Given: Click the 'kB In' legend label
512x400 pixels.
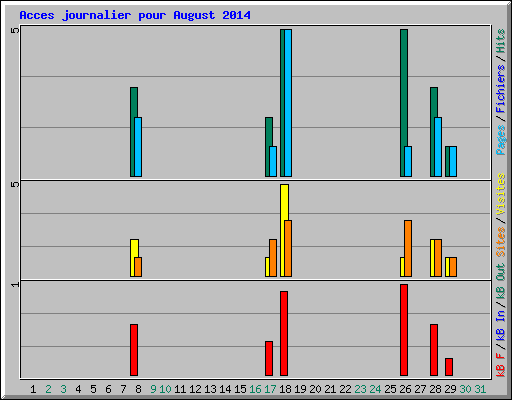Looking at the screenshot, I should [501, 325].
